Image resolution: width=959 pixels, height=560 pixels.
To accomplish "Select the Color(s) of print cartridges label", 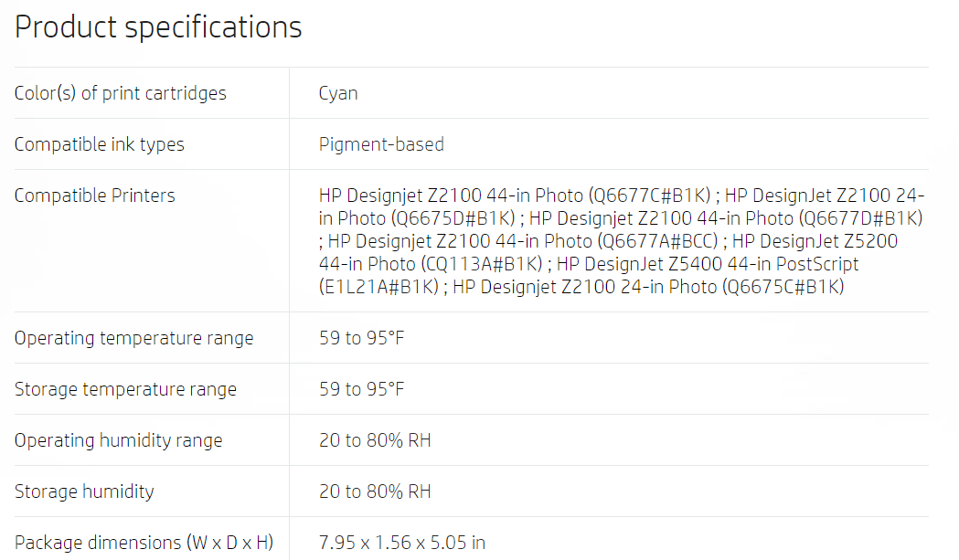I will click(121, 93).
